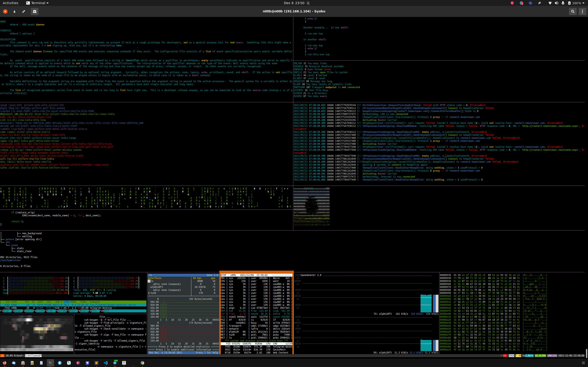This screenshot has height=367, width=588.
Task: Click Activities in the top bar
Action: 10,3
